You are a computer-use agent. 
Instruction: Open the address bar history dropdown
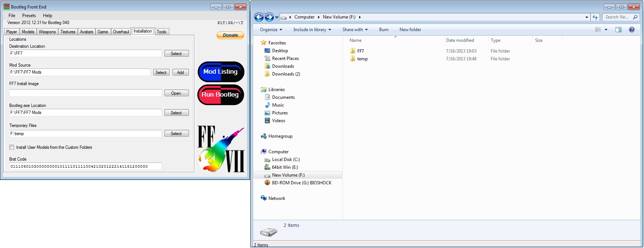coord(587,17)
